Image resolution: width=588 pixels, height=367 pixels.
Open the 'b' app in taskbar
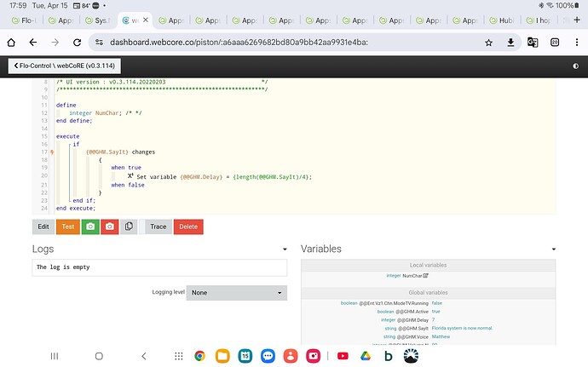389,356
